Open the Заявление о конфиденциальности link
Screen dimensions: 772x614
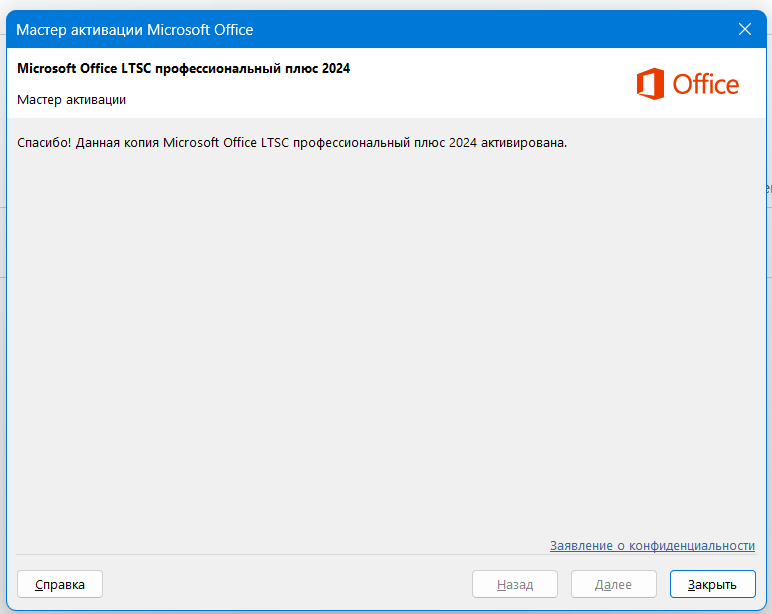(x=652, y=546)
